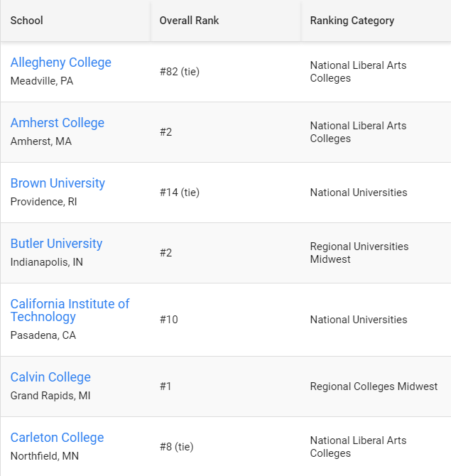
Task: Click the Ranking Category column header
Action: [352, 21]
